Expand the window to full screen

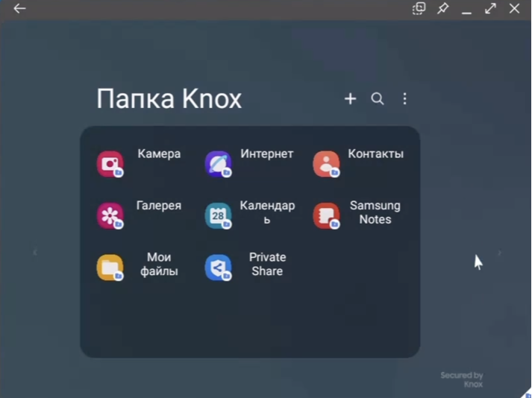pyautogui.click(x=491, y=8)
